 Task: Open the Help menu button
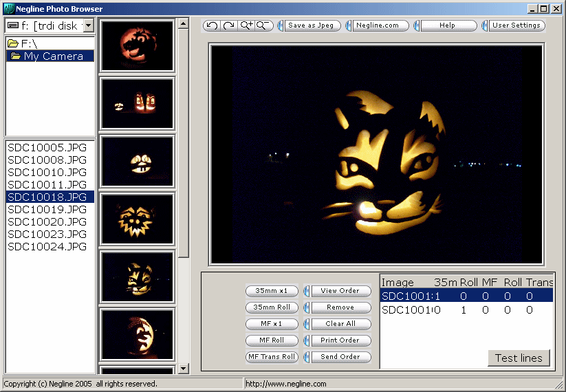[x=448, y=25]
